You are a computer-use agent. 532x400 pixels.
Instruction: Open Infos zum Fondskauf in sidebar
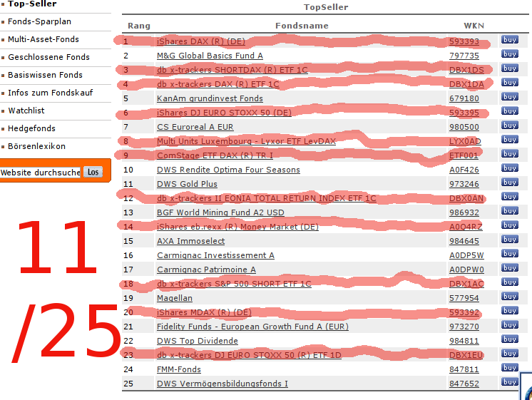(x=50, y=93)
